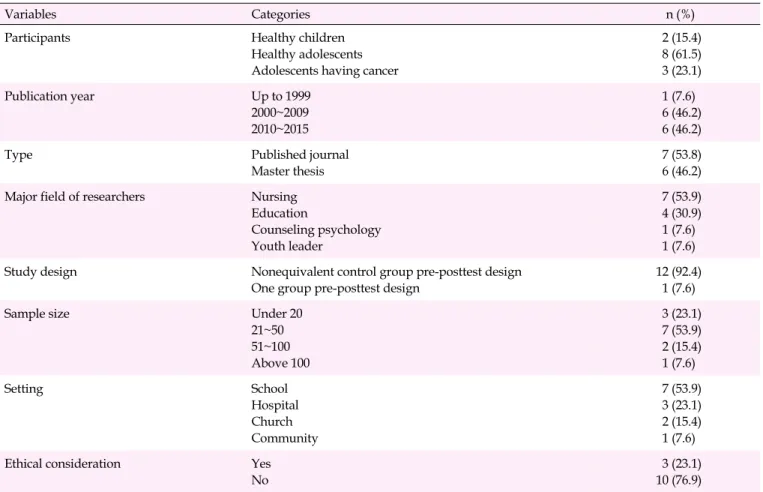The height and width of the screenshot is (492, 763).
Task: Click '3 (23.1)' beside Hospital
Action: pos(681,405)
